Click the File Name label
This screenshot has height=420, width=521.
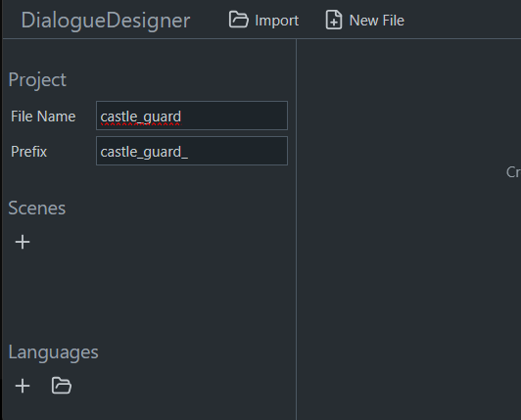[x=43, y=117]
